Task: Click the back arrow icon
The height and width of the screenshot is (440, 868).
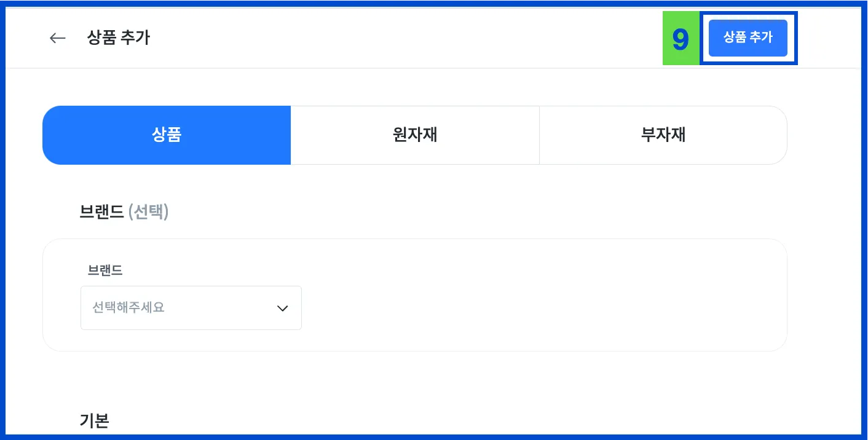Action: coord(57,38)
